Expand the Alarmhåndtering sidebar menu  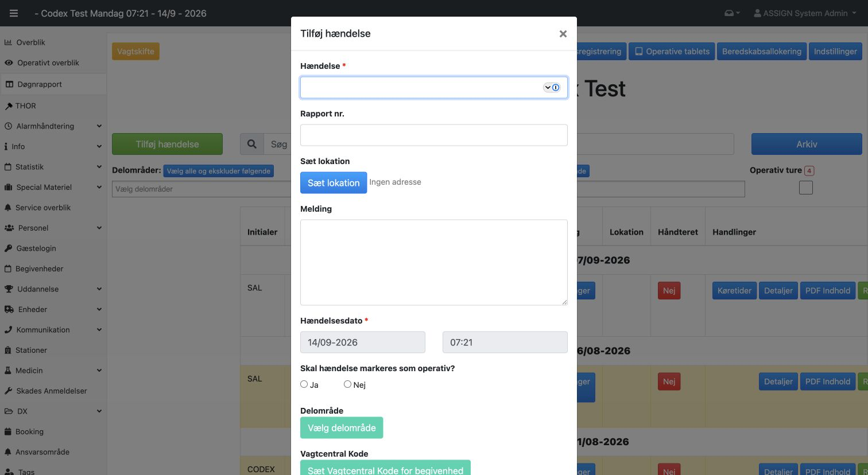click(53, 126)
